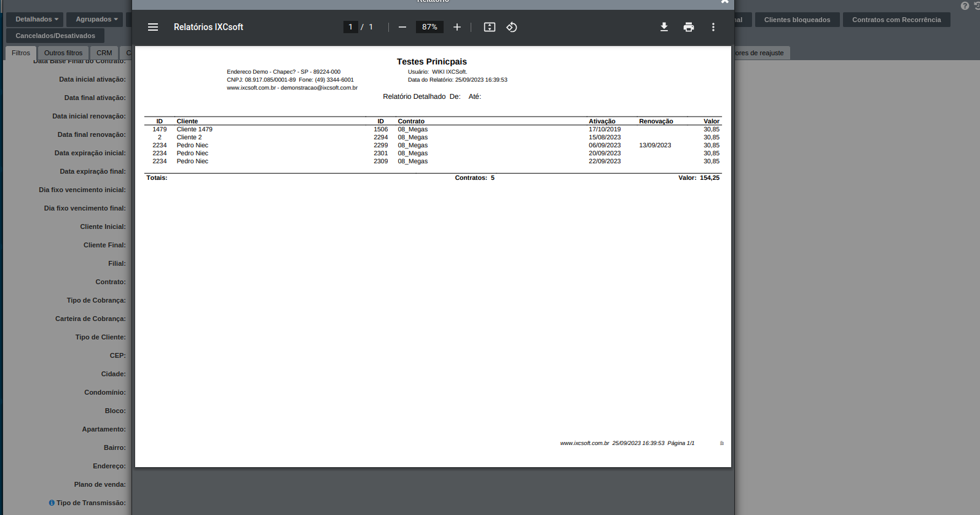Screen dimensions: 980x515
Task: Click the Valor column header
Action: point(711,122)
